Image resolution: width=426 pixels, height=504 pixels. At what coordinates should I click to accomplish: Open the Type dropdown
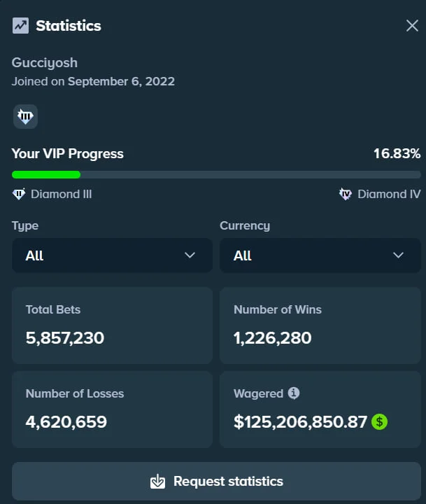(x=112, y=255)
